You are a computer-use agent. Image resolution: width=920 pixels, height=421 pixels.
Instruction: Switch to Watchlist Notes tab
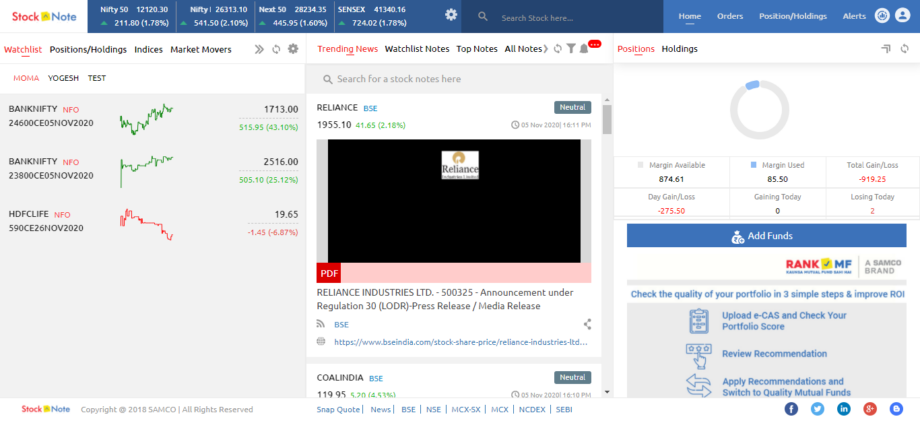(417, 49)
